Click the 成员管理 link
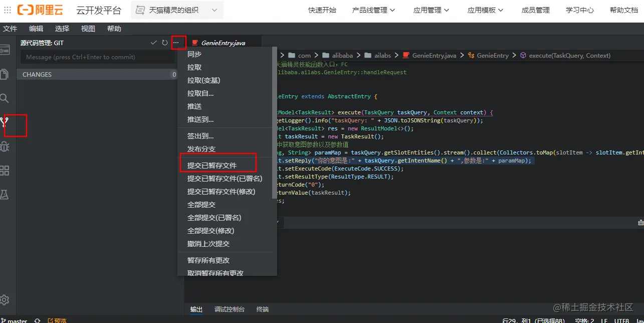Viewport: 644px width, 323px height. tap(536, 10)
